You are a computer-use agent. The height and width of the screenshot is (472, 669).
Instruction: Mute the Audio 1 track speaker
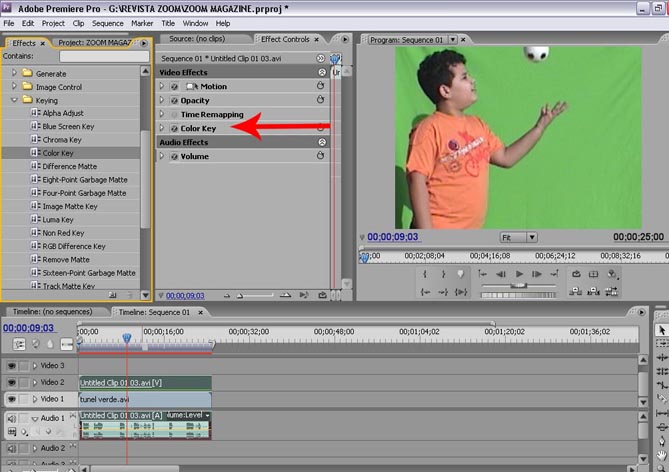(x=13, y=418)
